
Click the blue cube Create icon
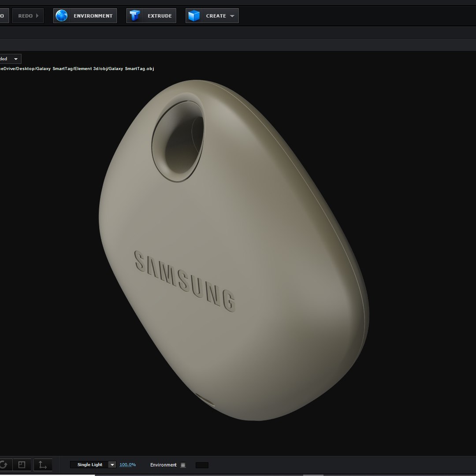[x=194, y=16]
